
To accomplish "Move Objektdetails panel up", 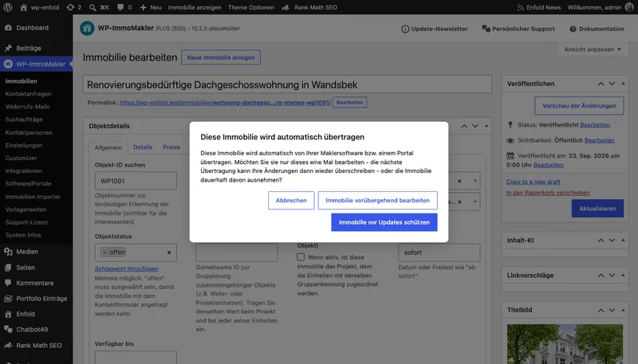I will pyautogui.click(x=464, y=126).
